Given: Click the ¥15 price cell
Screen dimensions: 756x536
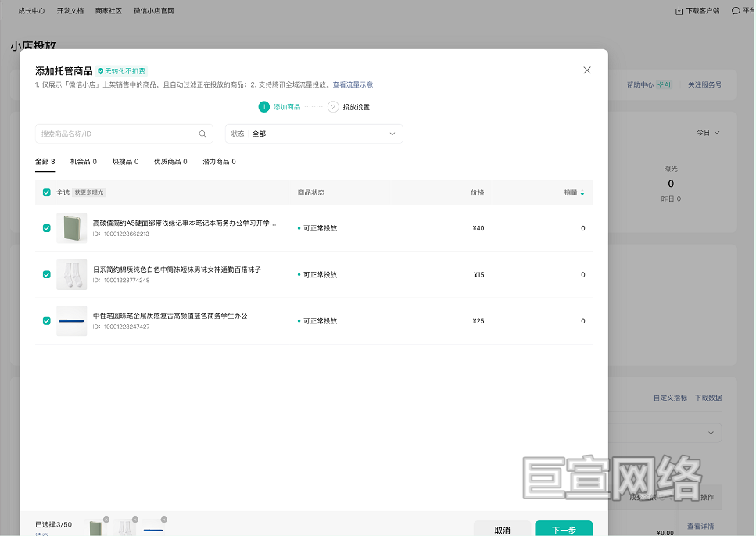Looking at the screenshot, I should [x=478, y=275].
